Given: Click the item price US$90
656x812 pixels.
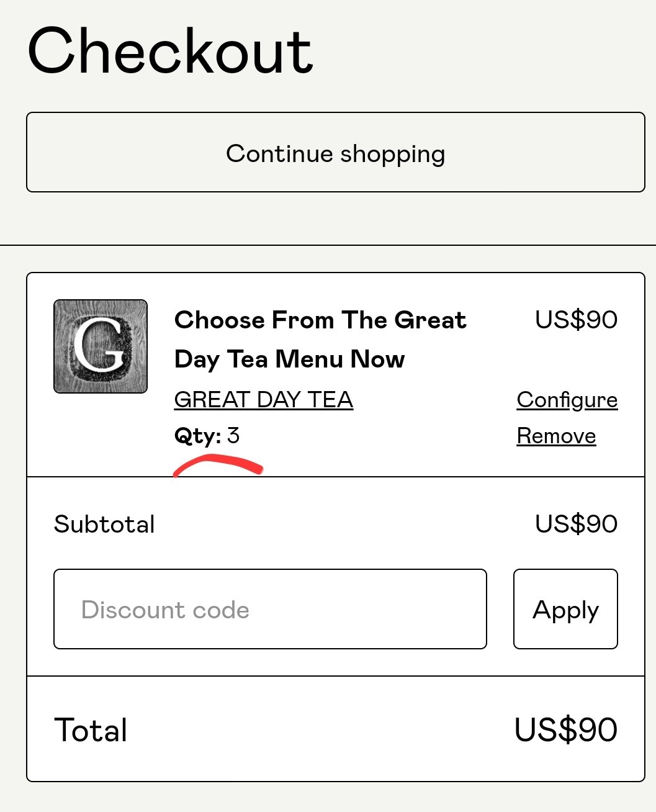Looking at the screenshot, I should 576,320.
